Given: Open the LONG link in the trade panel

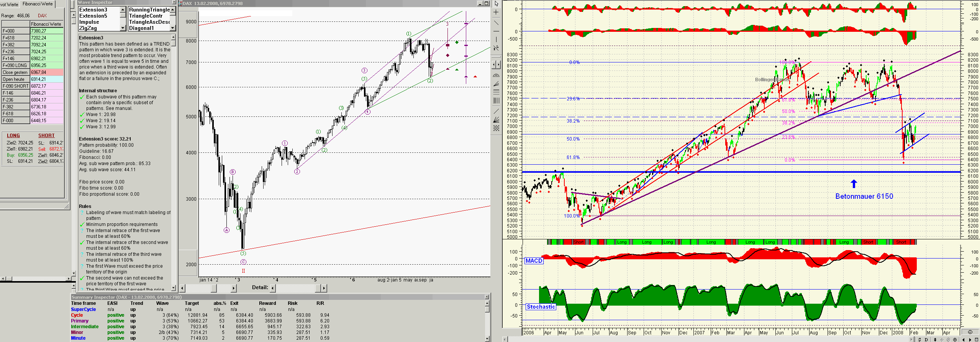Looking at the screenshot, I should pyautogui.click(x=13, y=136).
